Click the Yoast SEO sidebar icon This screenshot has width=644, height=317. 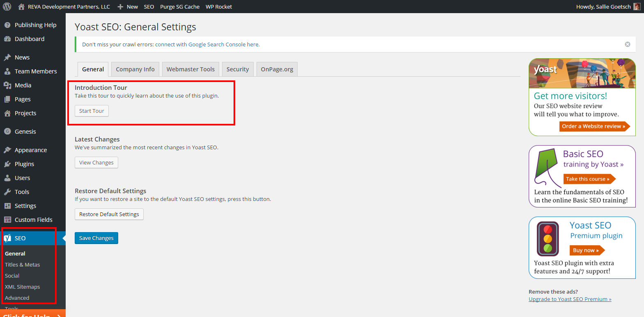(7, 238)
